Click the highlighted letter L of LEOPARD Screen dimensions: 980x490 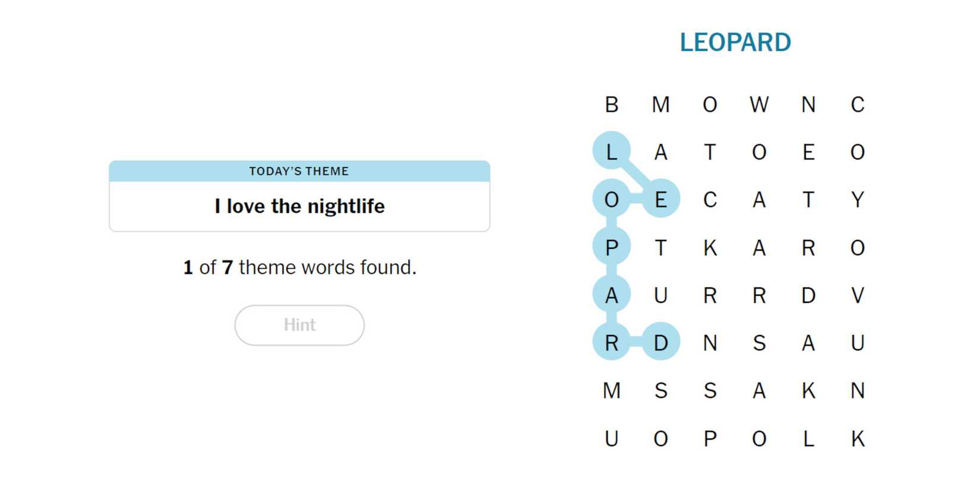click(611, 152)
